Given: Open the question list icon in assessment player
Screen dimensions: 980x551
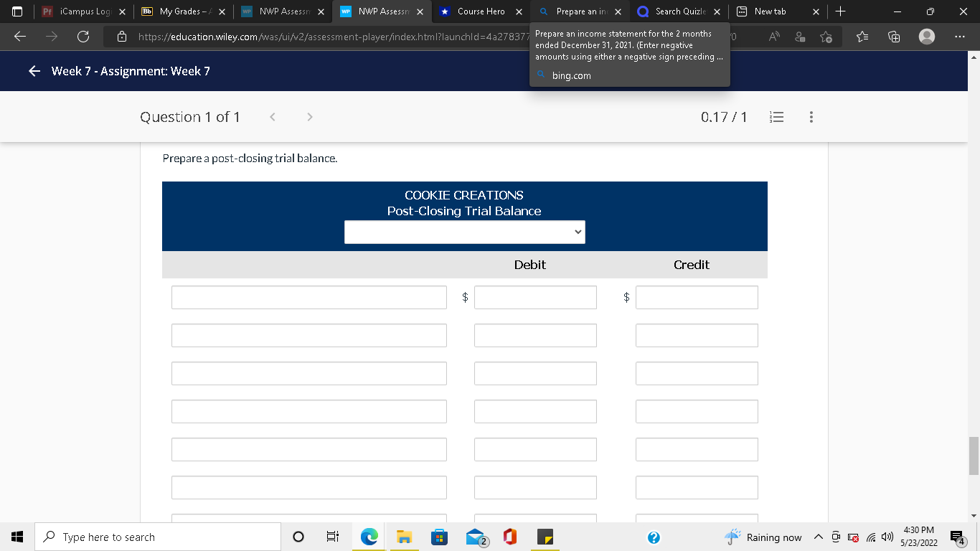Looking at the screenshot, I should pos(776,116).
